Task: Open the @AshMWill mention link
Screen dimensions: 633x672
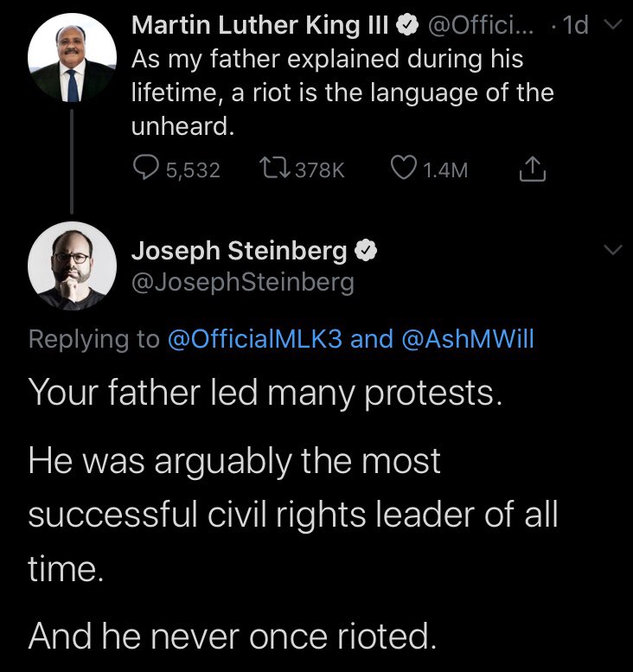Action: (468, 339)
